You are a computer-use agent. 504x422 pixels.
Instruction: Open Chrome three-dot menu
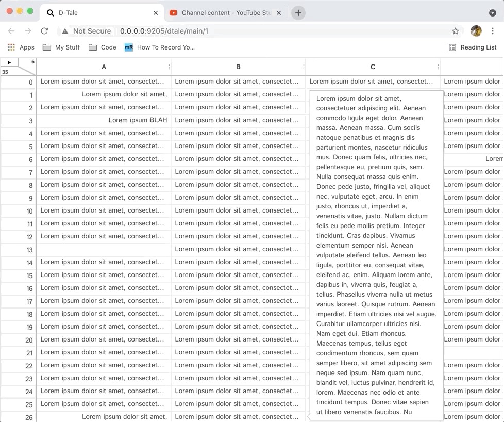(493, 31)
